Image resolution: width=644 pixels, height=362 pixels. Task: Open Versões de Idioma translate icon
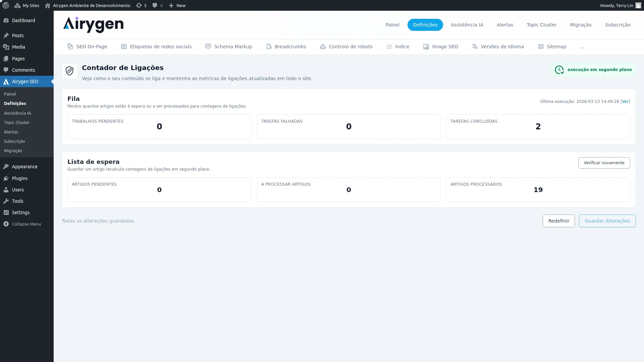point(475,47)
